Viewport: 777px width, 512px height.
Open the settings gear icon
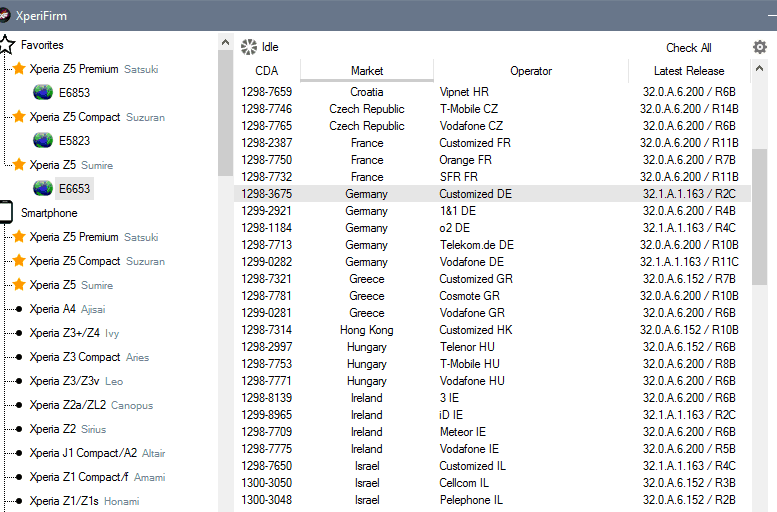tap(760, 47)
